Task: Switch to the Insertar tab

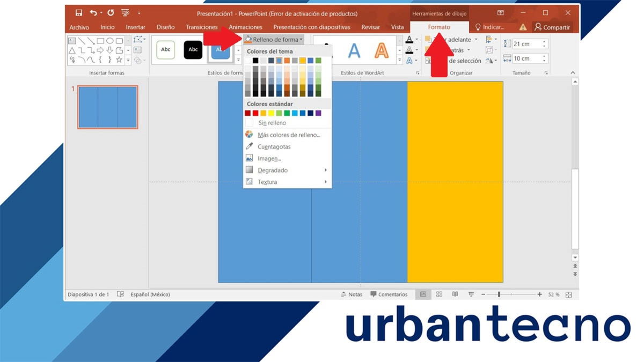Action: tap(135, 27)
